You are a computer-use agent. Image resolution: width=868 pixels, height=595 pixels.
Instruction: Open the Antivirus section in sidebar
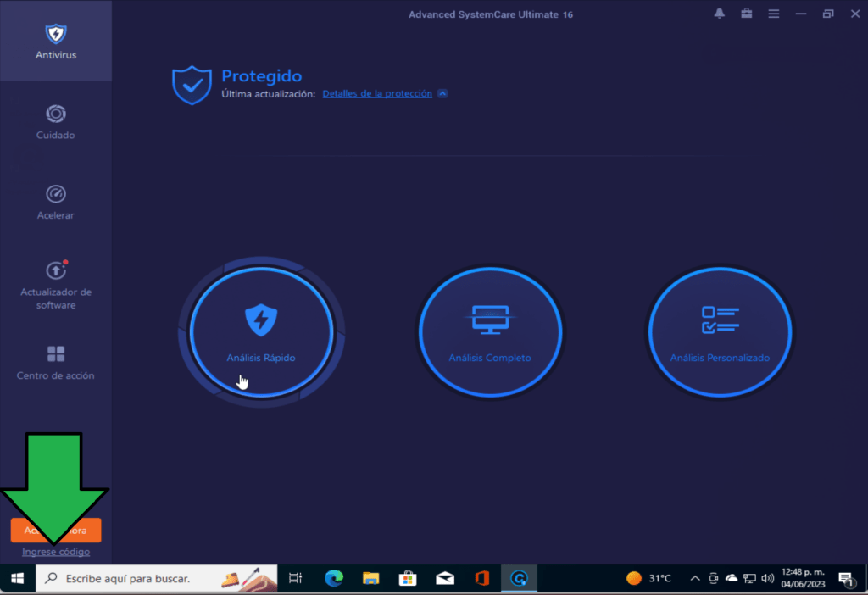[55, 41]
